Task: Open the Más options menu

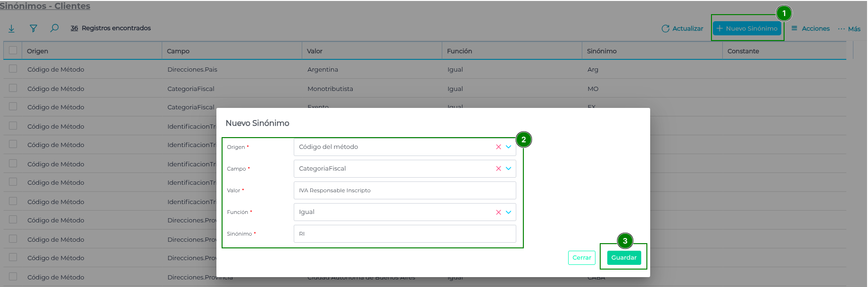Action: (x=849, y=29)
